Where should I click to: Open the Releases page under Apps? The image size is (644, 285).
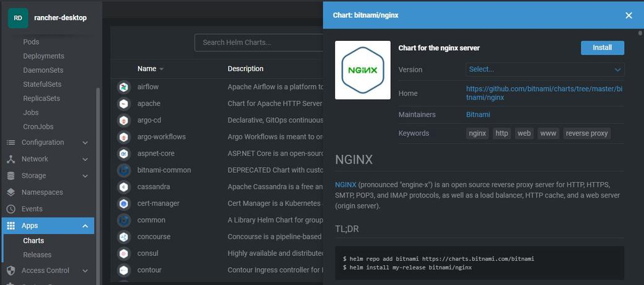[x=37, y=255]
